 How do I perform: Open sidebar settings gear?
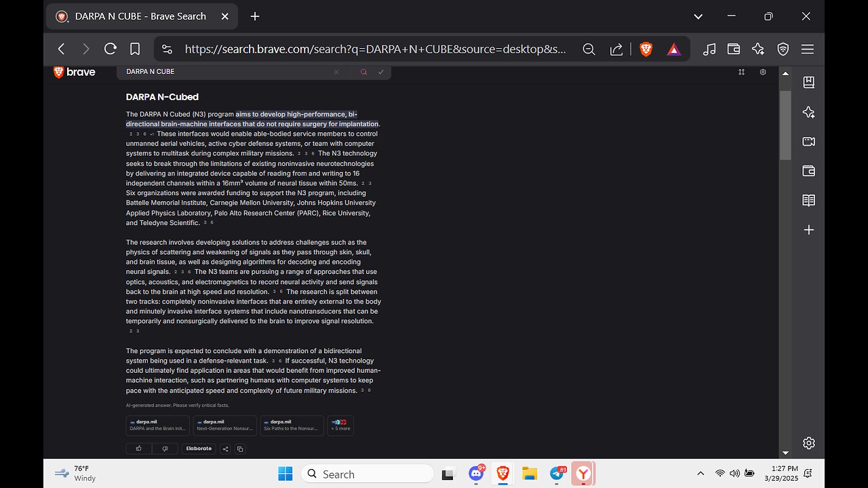[808, 443]
